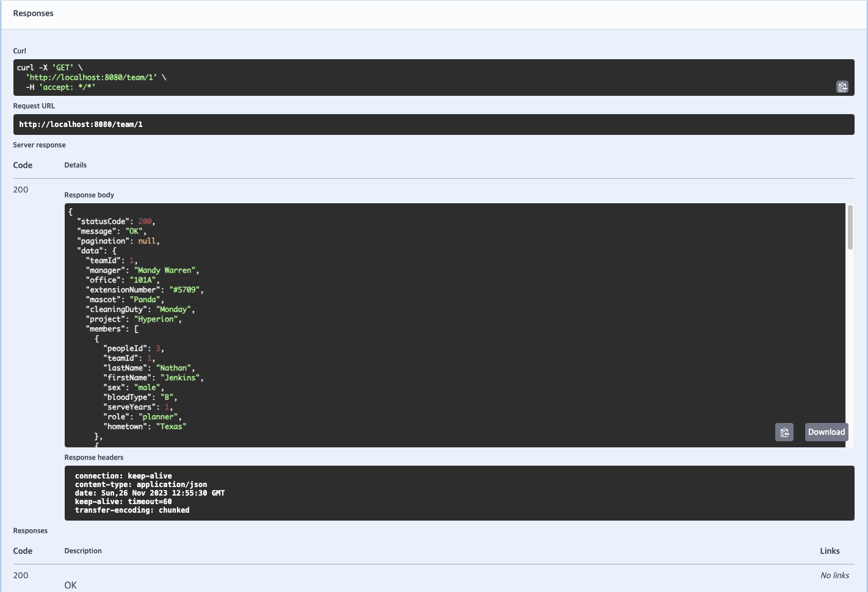Click the "role": "planner" line

point(142,417)
